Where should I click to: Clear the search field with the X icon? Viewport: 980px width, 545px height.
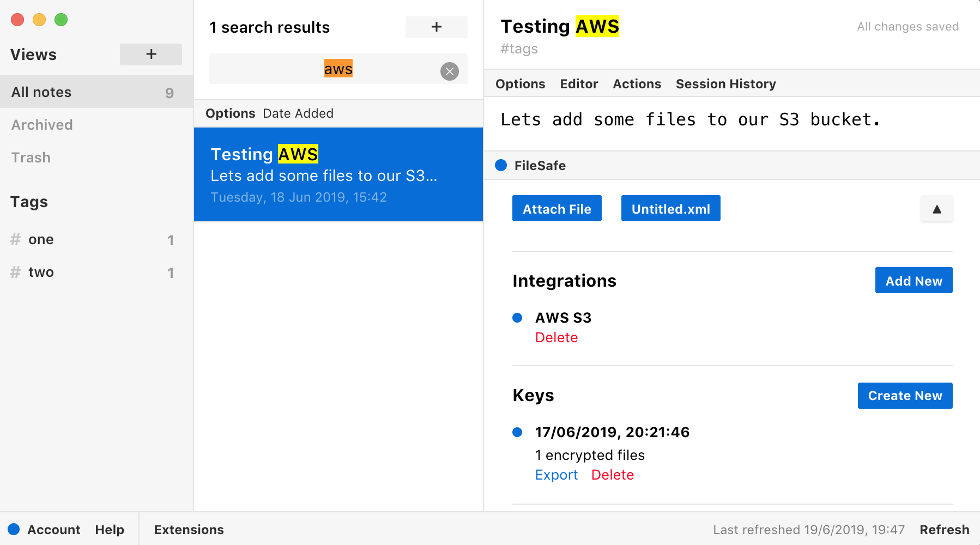449,71
